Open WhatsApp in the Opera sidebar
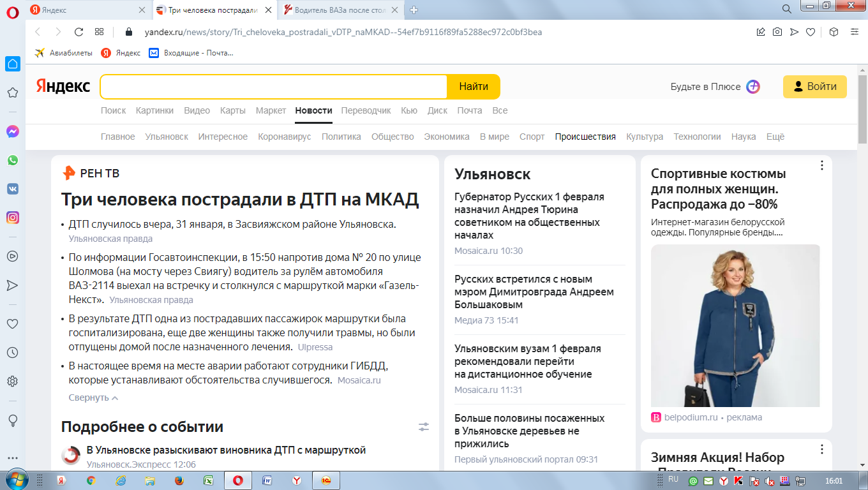Viewport: 868px width, 490px height. point(12,160)
